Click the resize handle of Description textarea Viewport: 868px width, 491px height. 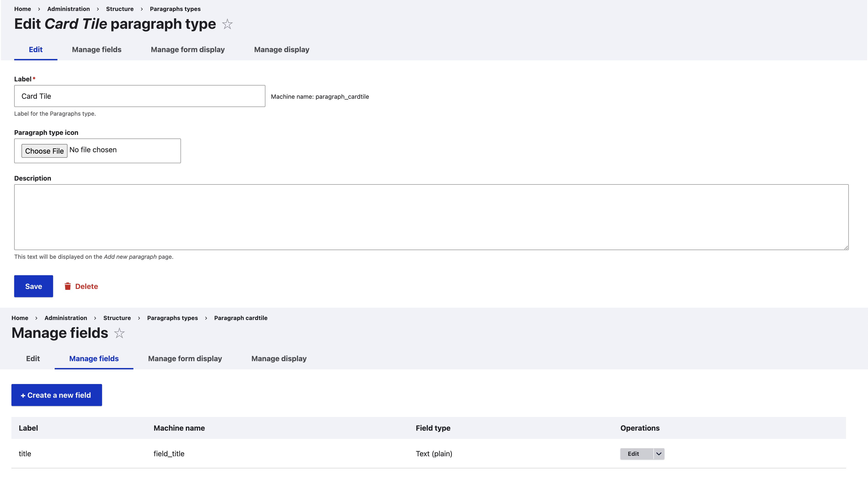pos(846,247)
